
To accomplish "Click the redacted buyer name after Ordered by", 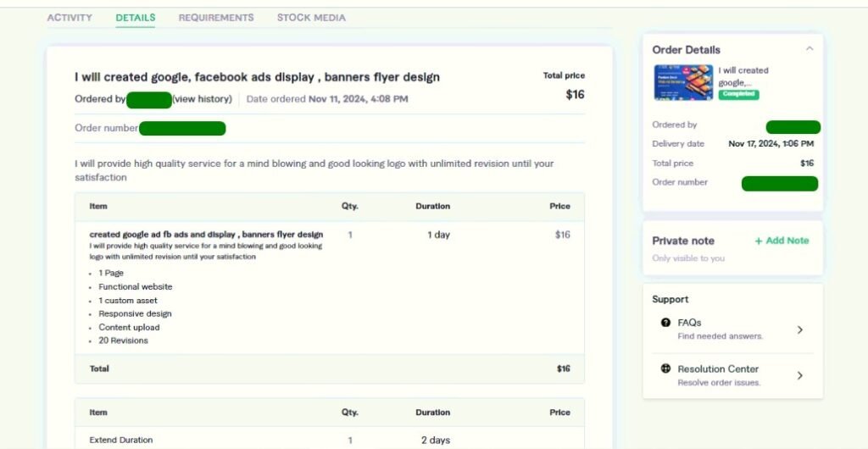I will pos(149,99).
